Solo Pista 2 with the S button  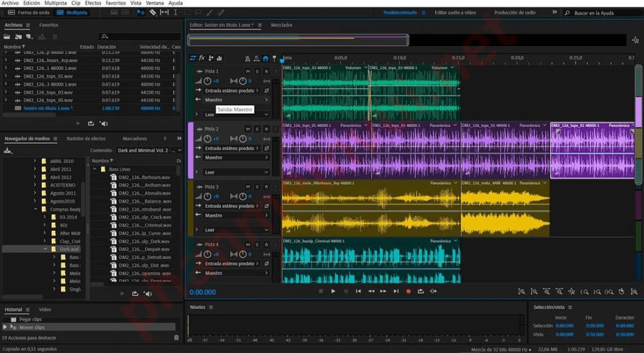(x=257, y=129)
